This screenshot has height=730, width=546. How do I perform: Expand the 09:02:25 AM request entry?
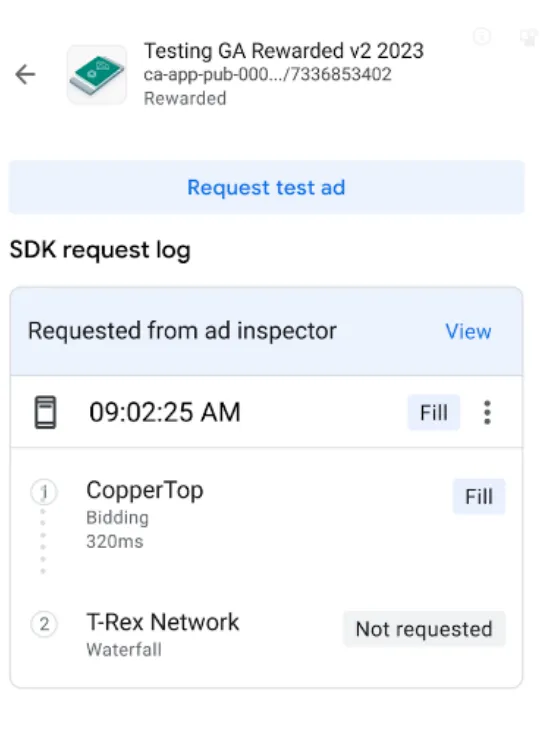tap(267, 412)
